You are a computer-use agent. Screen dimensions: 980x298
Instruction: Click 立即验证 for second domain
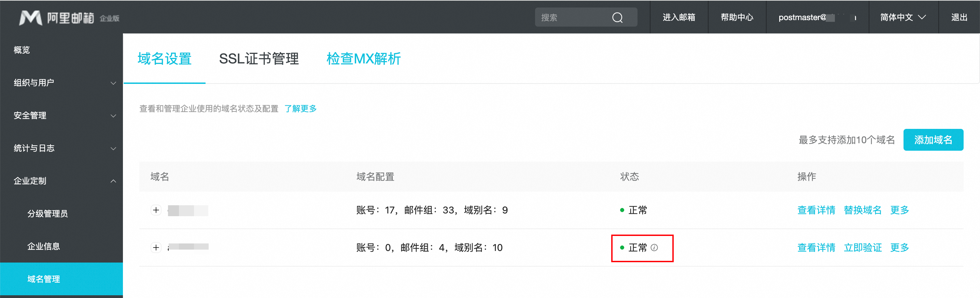tap(863, 248)
